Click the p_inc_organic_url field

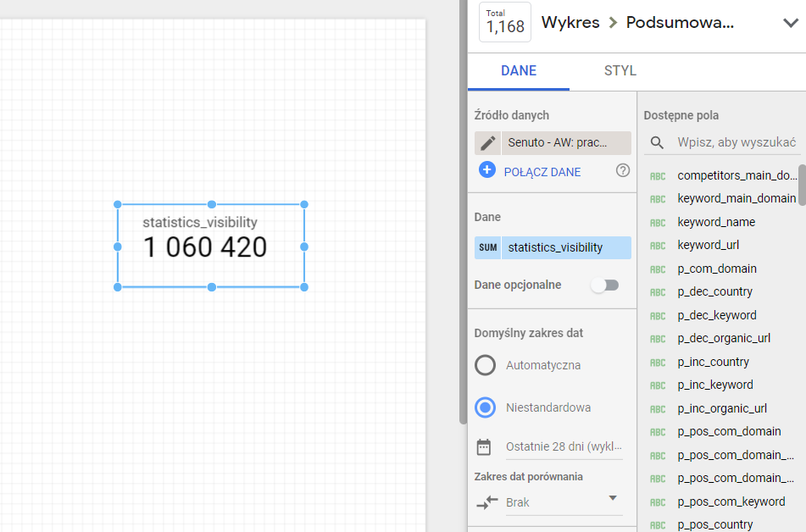pyautogui.click(x=722, y=408)
